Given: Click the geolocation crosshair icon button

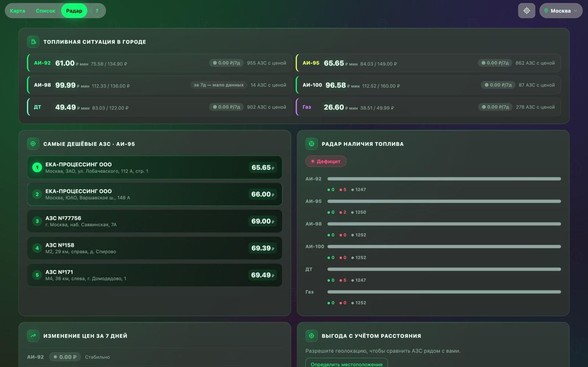Looking at the screenshot, I should click(x=527, y=11).
